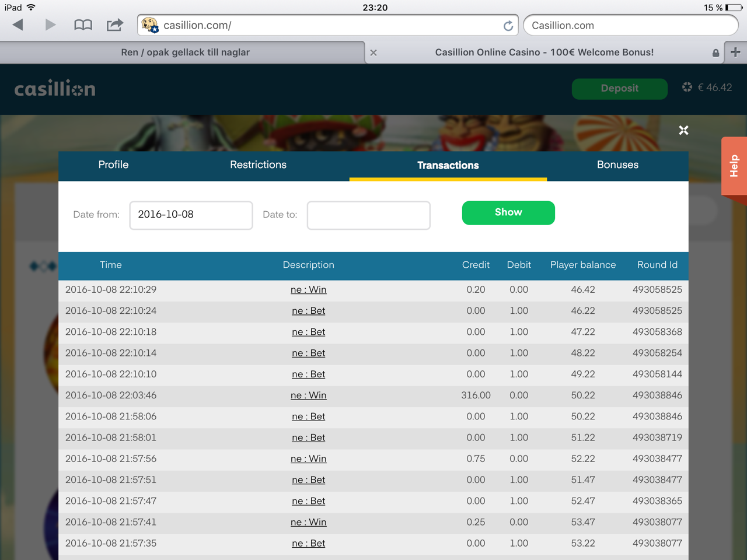Close the account modal with white X
747x560 pixels.
[683, 130]
